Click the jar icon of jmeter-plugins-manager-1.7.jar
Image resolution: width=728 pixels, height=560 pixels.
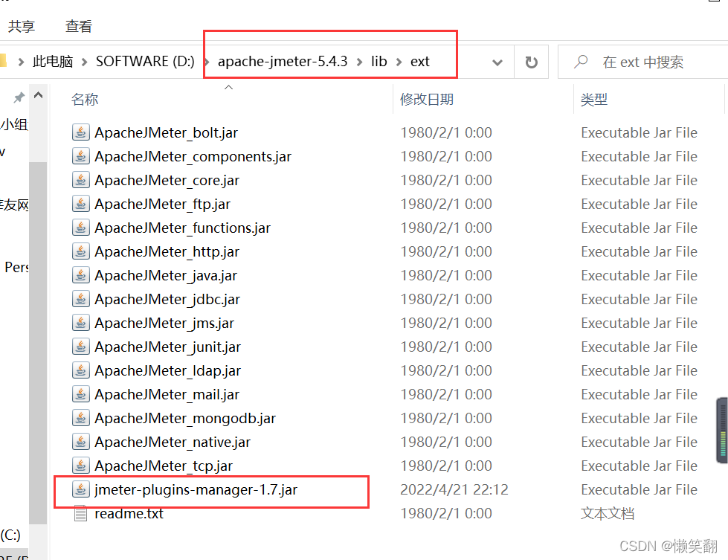click(x=81, y=489)
